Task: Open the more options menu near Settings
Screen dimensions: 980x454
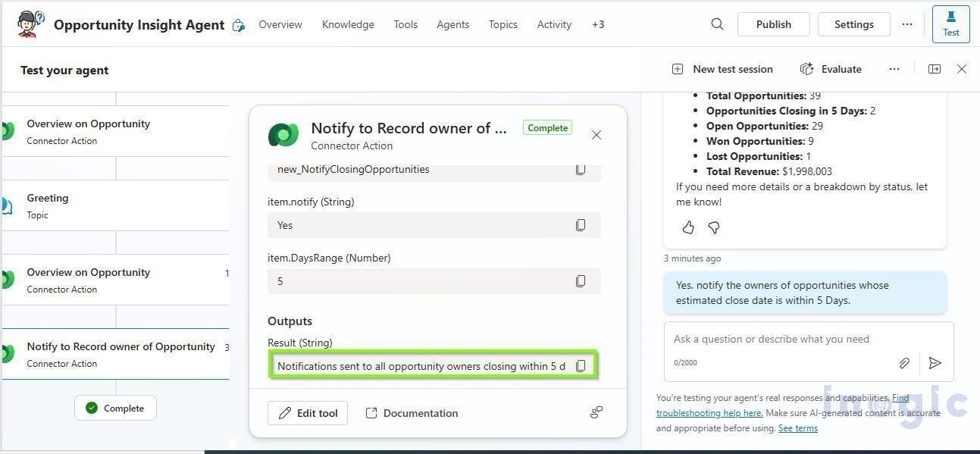Action: [907, 23]
